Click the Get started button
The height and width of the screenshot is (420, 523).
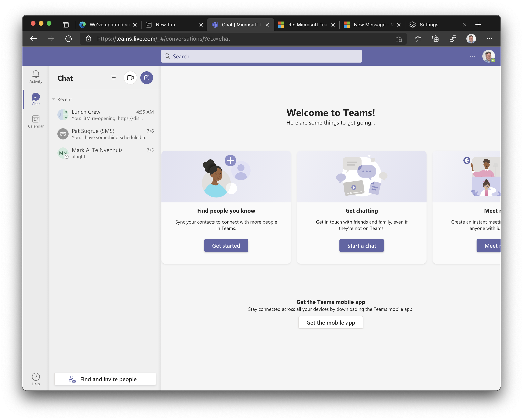coord(226,245)
